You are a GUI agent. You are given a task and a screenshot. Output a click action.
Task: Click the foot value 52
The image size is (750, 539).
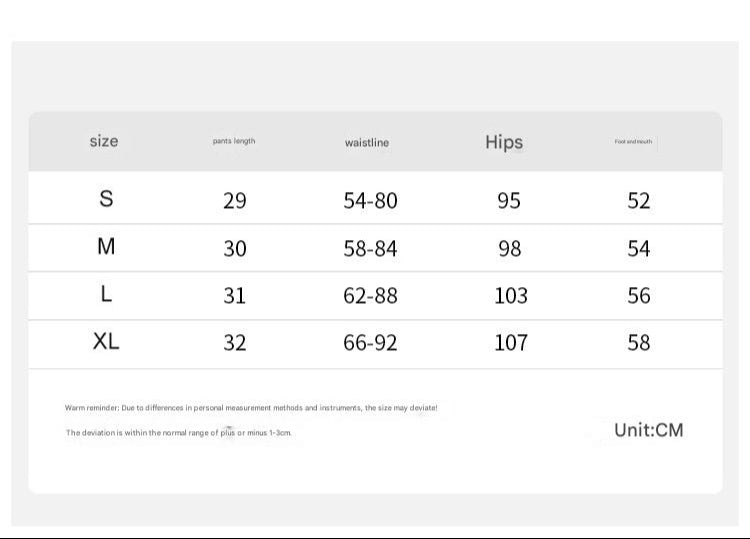click(639, 201)
